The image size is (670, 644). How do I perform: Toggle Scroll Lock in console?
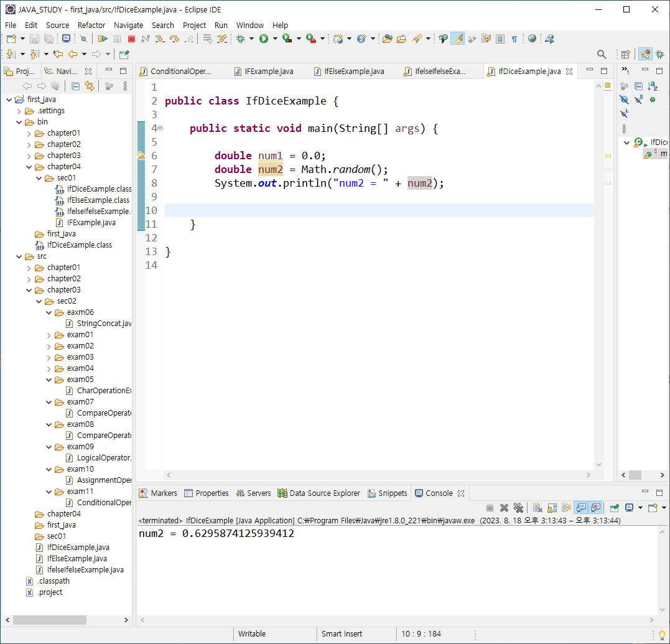point(552,508)
